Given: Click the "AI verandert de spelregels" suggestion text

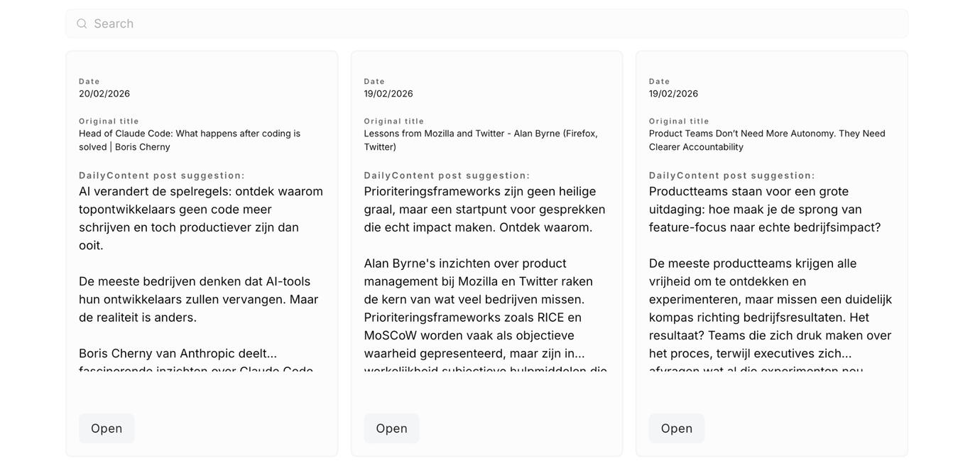Looking at the screenshot, I should pyautogui.click(x=201, y=218).
